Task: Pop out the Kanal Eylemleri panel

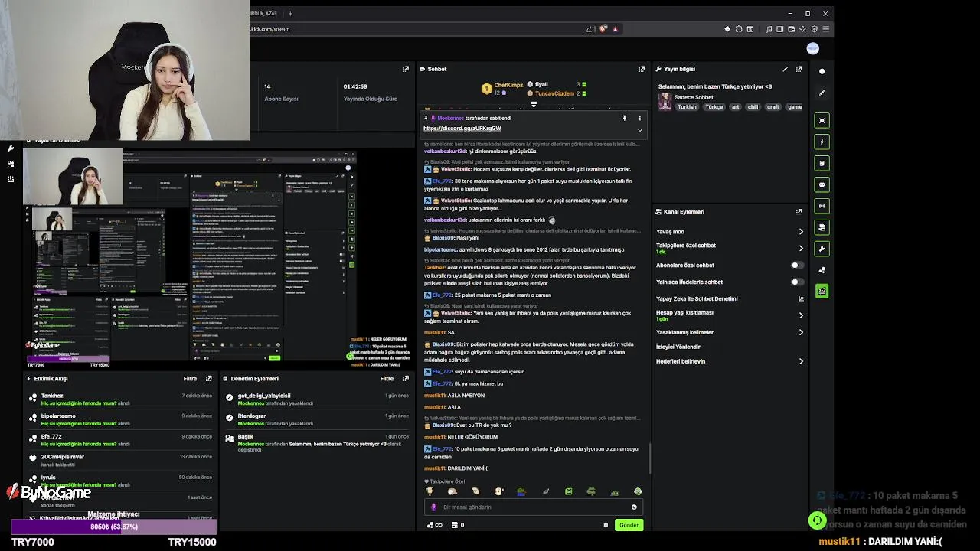Action: (799, 212)
